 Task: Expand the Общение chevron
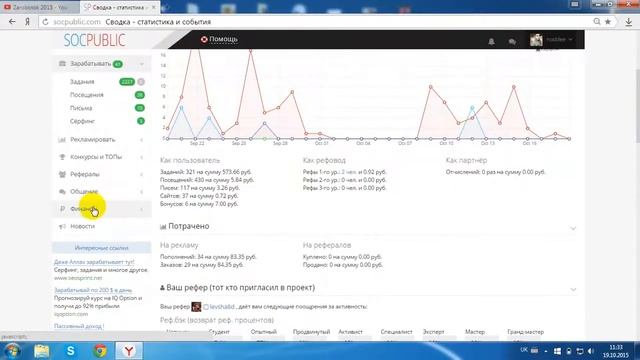point(142,191)
